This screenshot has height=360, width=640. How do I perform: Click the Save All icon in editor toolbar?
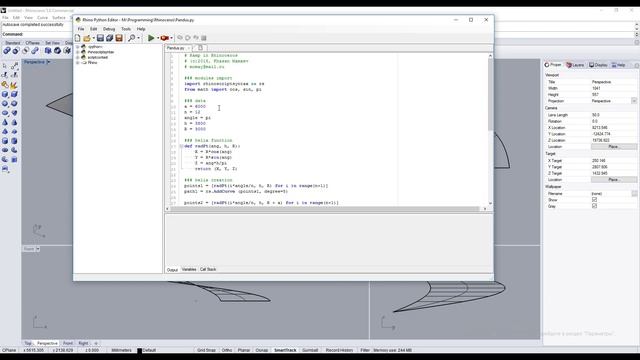click(109, 38)
